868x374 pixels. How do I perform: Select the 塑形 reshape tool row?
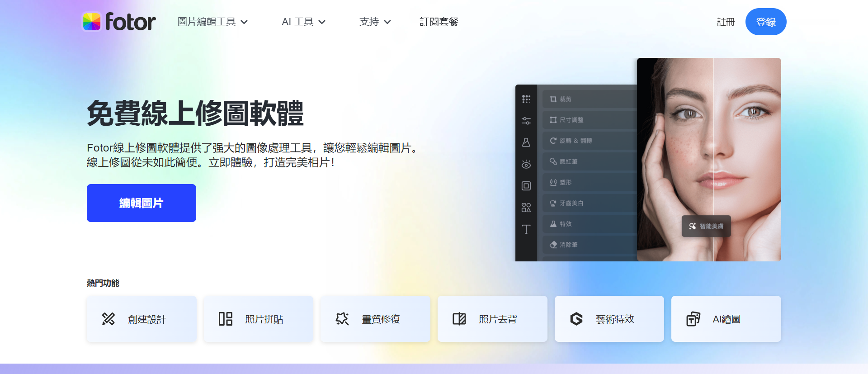click(x=590, y=182)
